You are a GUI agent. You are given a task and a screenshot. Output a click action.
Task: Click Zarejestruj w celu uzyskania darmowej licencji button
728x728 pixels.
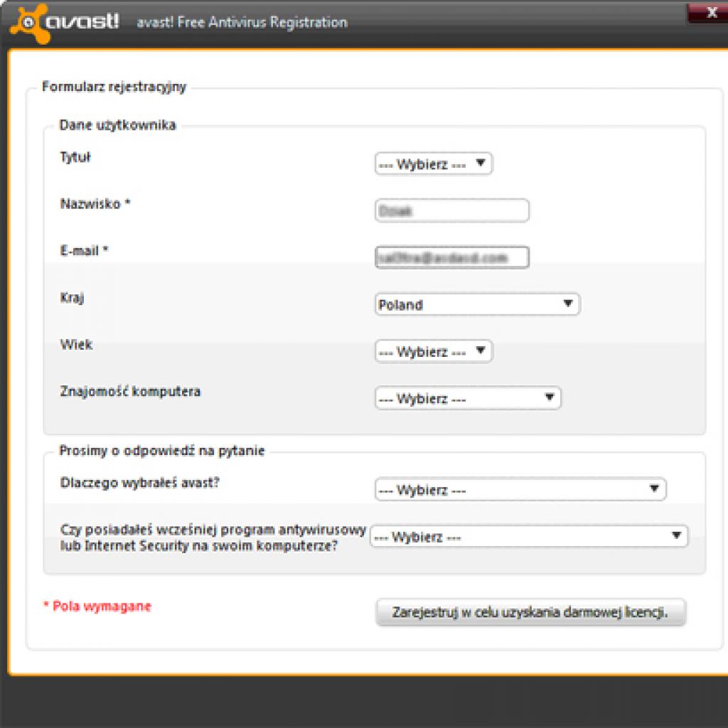tap(530, 612)
